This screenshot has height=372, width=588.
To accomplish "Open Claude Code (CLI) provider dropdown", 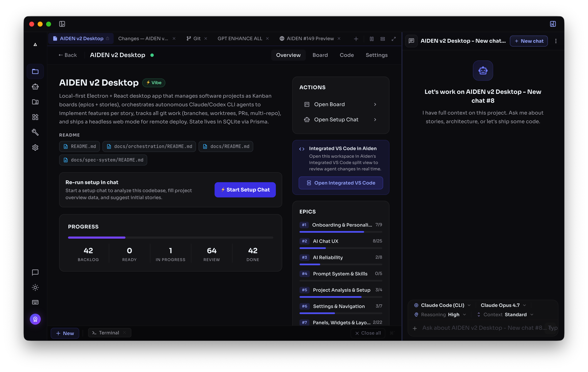I will [x=442, y=305].
